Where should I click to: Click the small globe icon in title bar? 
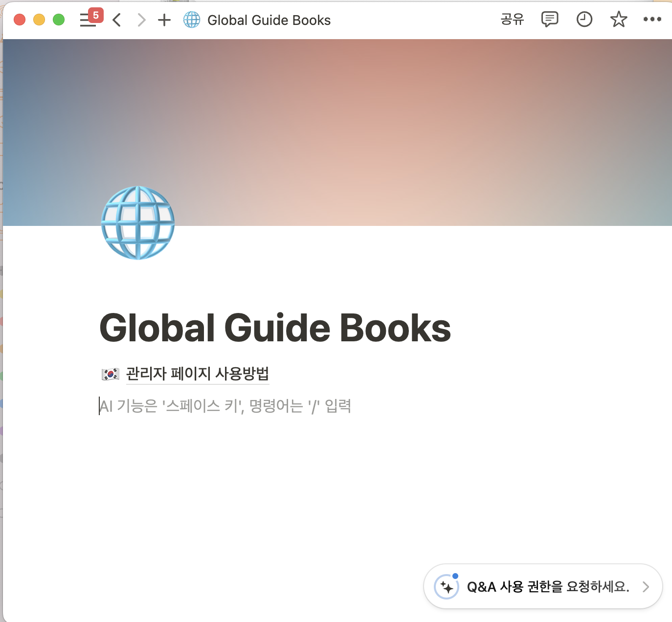click(192, 20)
